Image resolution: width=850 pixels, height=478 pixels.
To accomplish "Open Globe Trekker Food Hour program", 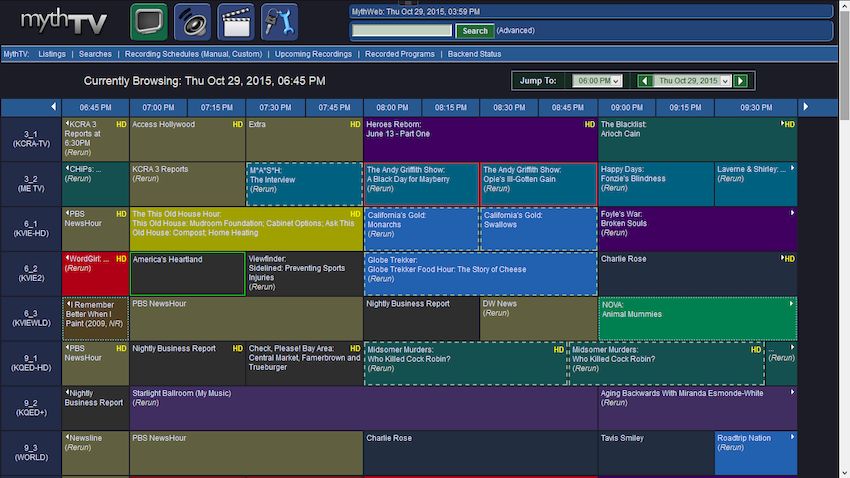I will (480, 274).
